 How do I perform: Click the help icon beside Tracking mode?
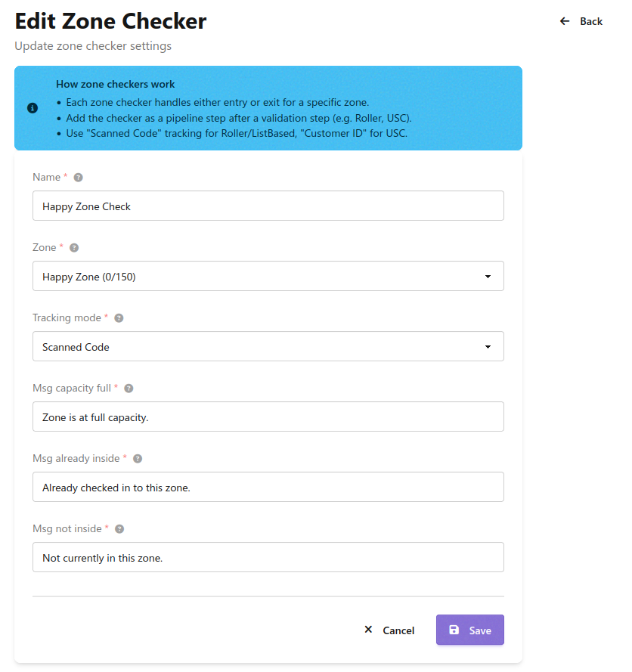119,317
